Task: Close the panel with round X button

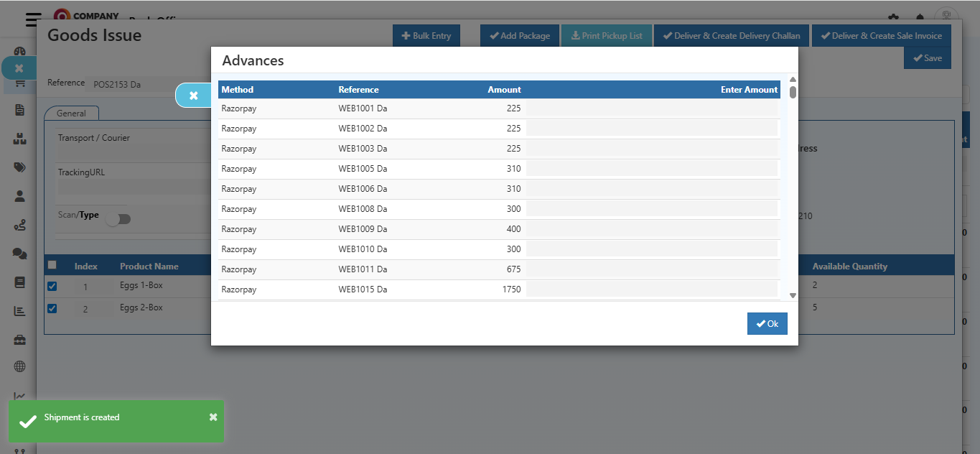Action: tap(193, 96)
